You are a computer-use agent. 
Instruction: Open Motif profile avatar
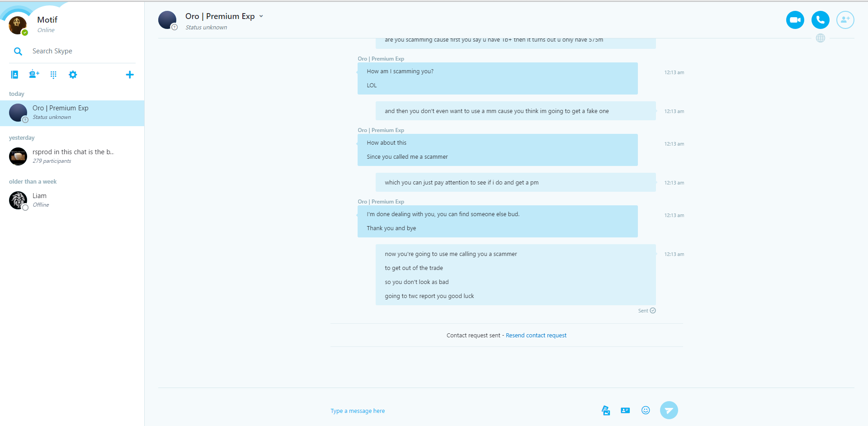point(18,25)
